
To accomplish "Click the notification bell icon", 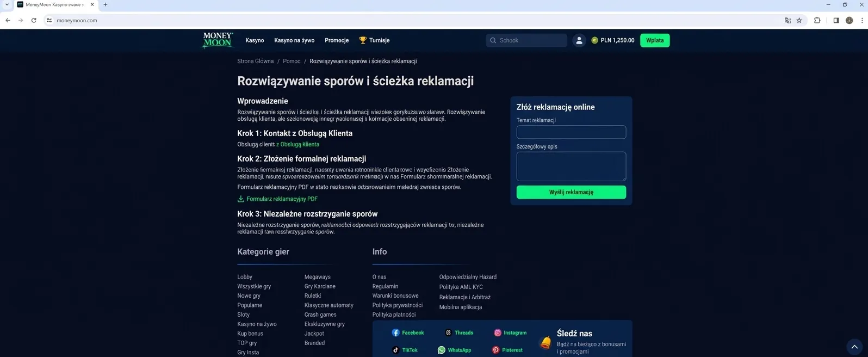I will pyautogui.click(x=545, y=342).
